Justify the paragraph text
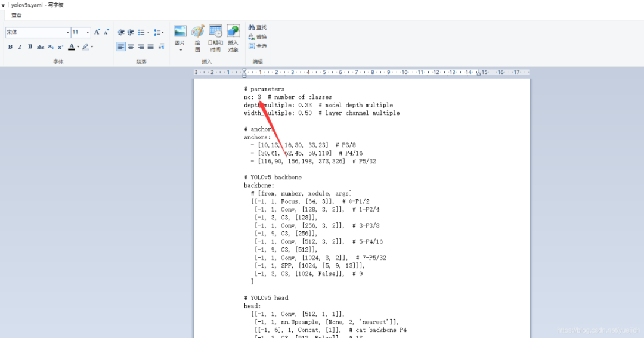This screenshot has width=644, height=338. point(151,47)
